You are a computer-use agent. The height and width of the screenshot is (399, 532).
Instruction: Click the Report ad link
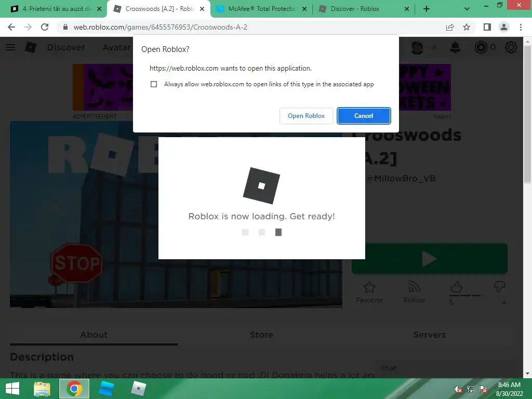(442, 116)
